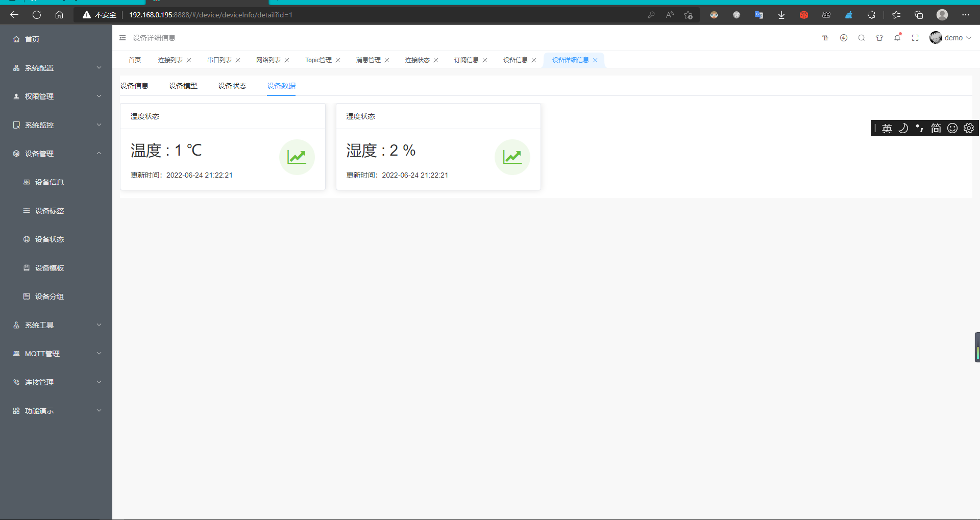Close the 连接列表 page tab
Image resolution: width=980 pixels, height=520 pixels.
tap(189, 60)
